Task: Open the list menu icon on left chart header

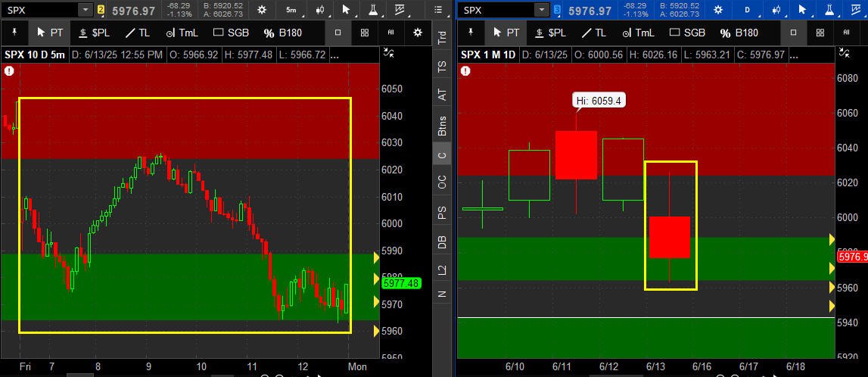Action: coord(438,9)
